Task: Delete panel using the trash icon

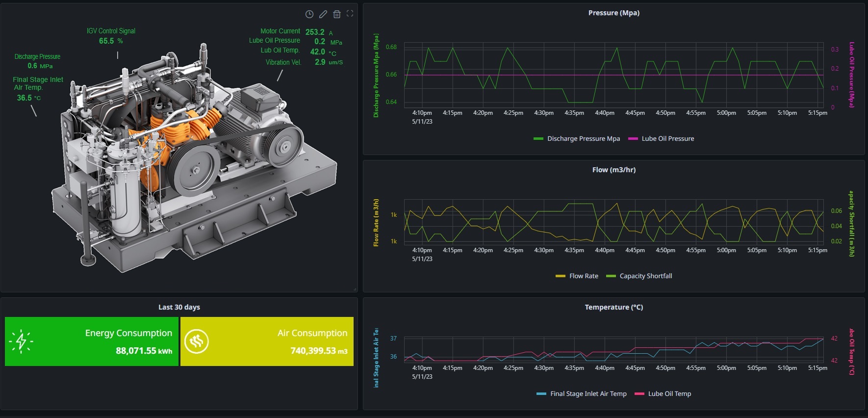Action: (x=337, y=14)
